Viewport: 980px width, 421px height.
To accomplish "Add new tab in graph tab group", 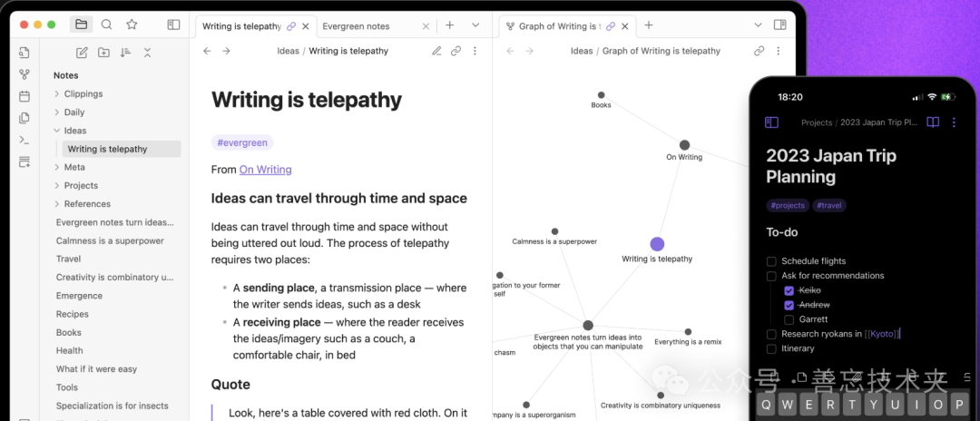I will pos(649,25).
